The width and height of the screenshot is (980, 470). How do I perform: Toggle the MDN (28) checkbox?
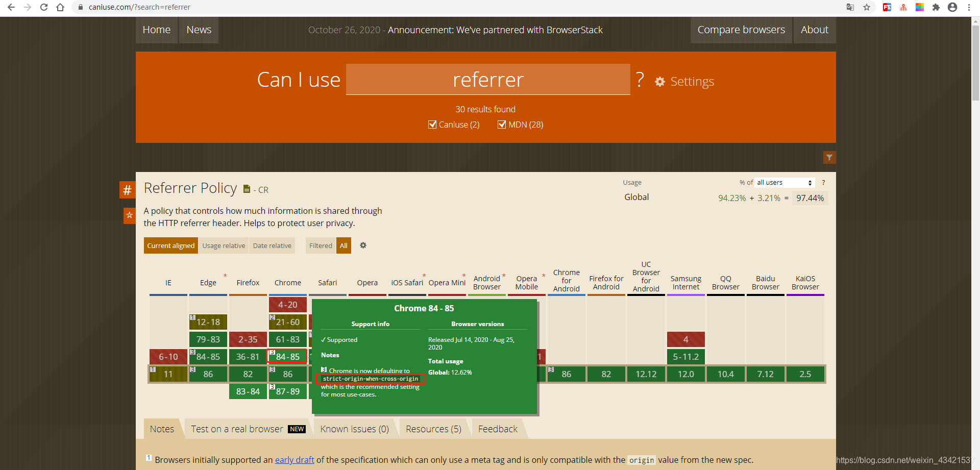[x=502, y=125]
